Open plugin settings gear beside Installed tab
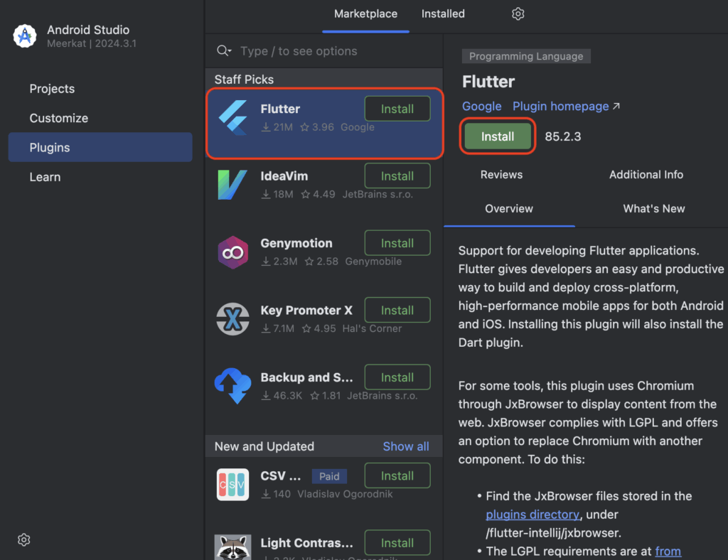 (518, 14)
